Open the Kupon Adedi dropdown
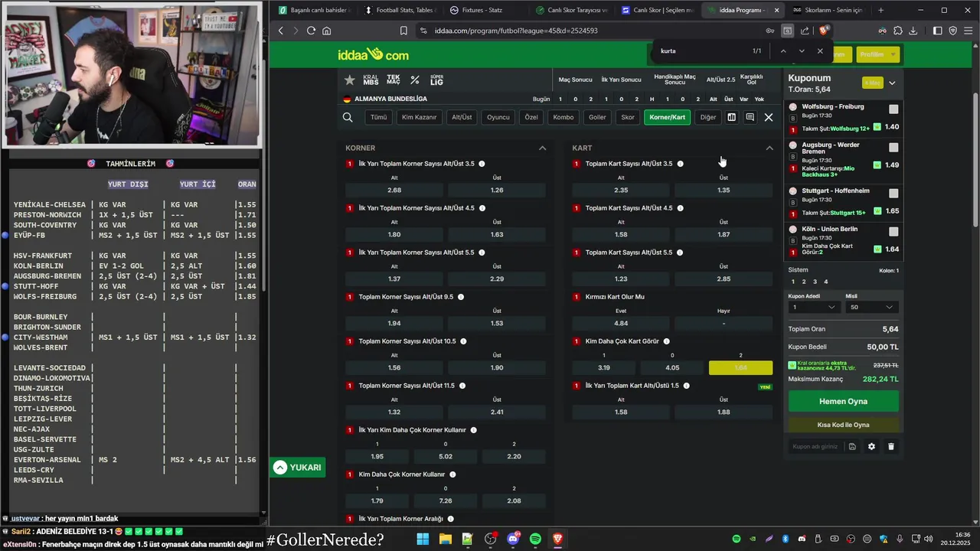Image resolution: width=980 pixels, height=551 pixels. point(815,307)
